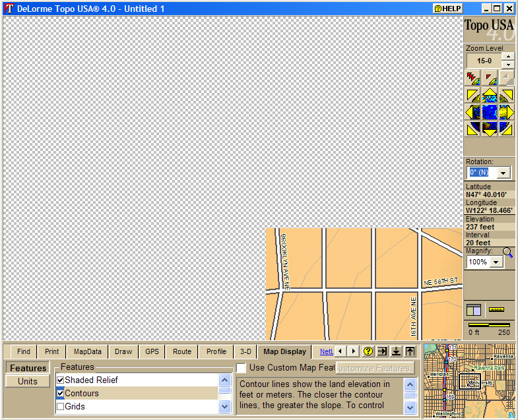Screen dimensions: 518x420
Task: Open the Find tab
Action: point(24,351)
